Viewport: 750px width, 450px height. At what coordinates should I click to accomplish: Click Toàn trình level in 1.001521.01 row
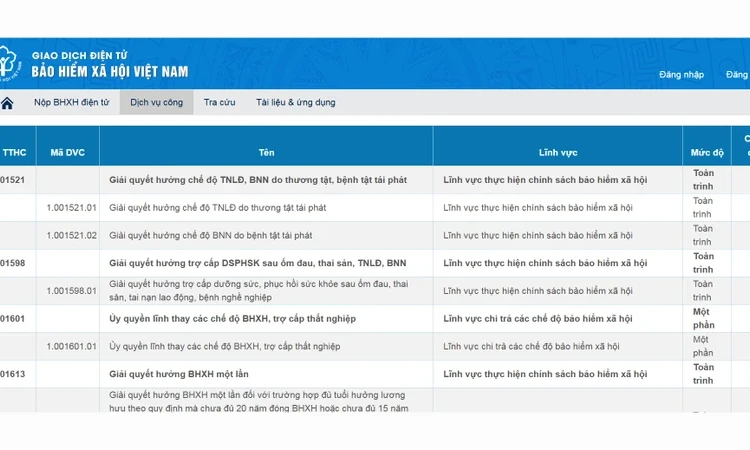coord(703,208)
